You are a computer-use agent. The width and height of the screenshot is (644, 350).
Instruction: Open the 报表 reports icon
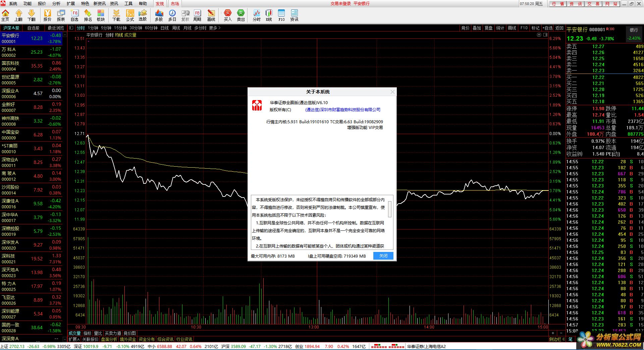coord(61,15)
